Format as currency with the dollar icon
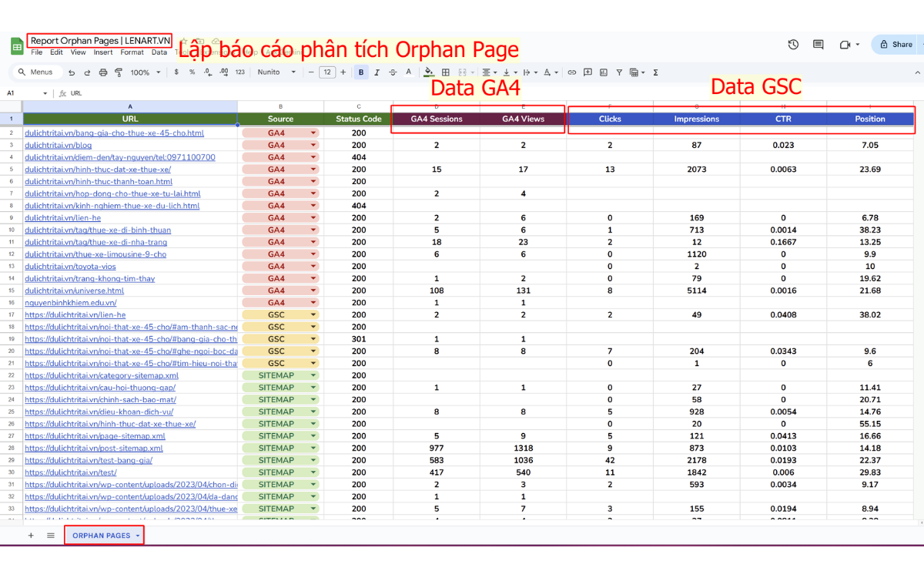This screenshot has height=578, width=924. tap(176, 72)
